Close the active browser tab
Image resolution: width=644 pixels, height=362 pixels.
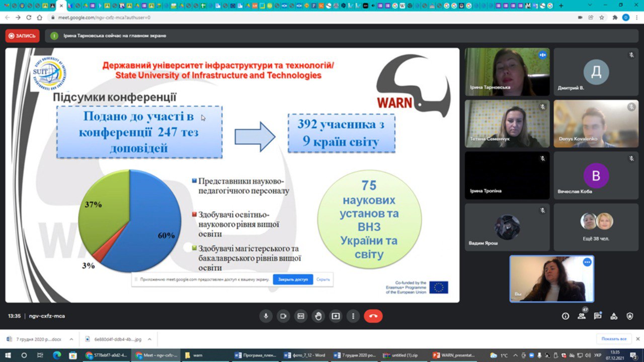tap(61, 6)
